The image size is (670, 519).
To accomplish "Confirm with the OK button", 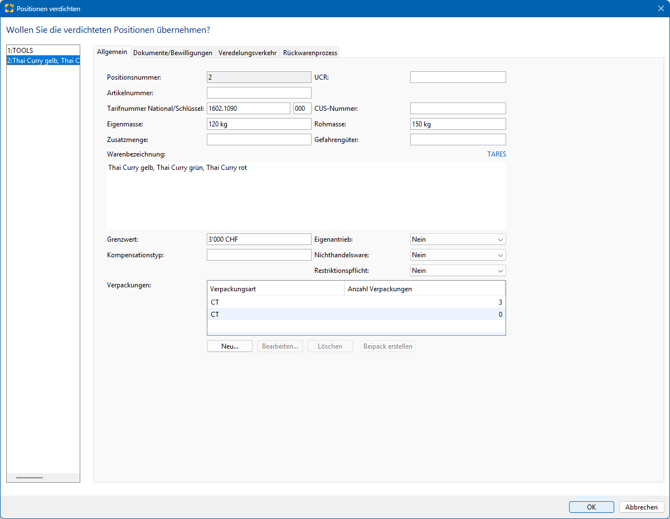I will (591, 507).
